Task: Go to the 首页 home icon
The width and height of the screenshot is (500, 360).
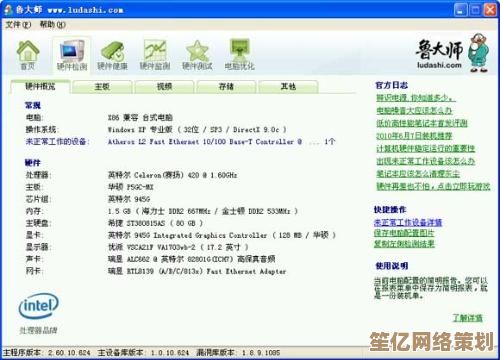Action: (28, 55)
